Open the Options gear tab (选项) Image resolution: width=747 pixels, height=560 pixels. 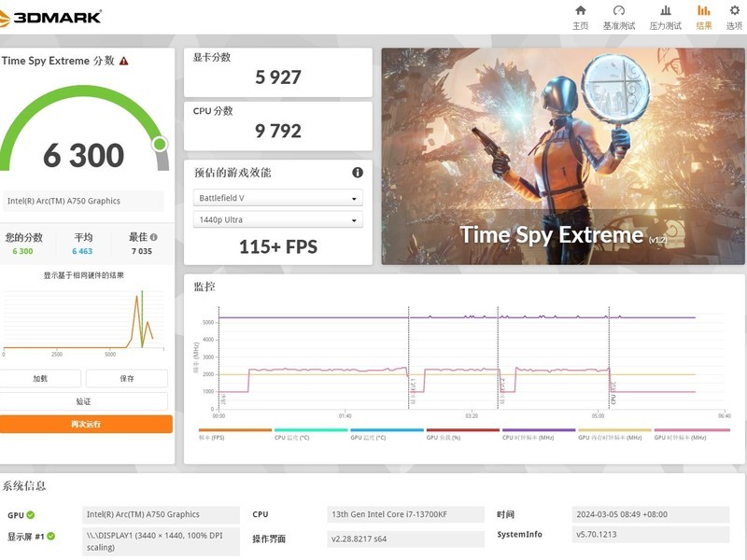click(735, 18)
